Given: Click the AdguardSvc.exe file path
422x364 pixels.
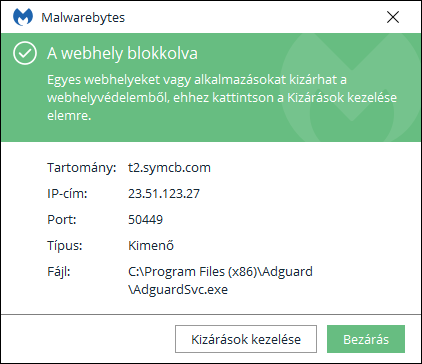Looking at the screenshot, I should [x=220, y=280].
